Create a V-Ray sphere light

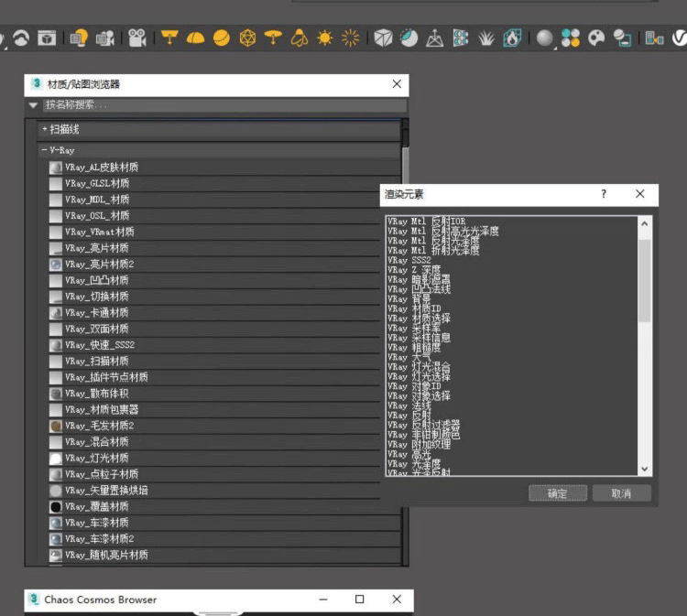222,38
